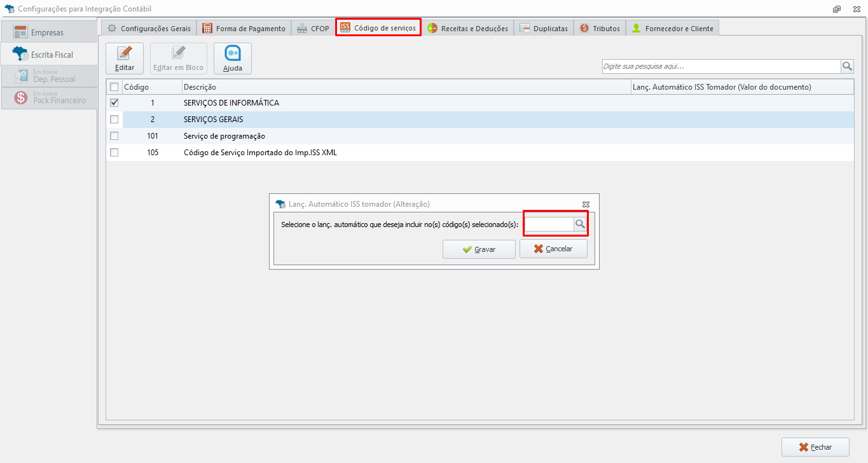Toggle the select-all checkbox in the table header
The width and height of the screenshot is (868, 463).
114,87
